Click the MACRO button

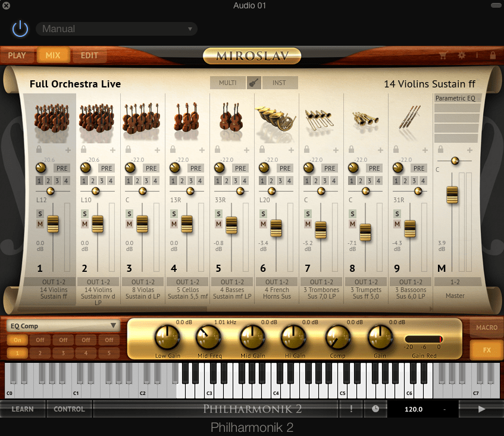[486, 327]
